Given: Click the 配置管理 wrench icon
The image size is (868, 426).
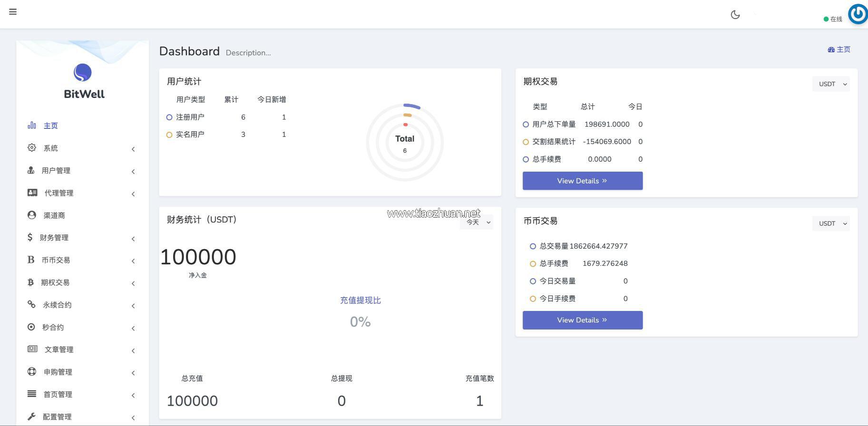Looking at the screenshot, I should 31,416.
